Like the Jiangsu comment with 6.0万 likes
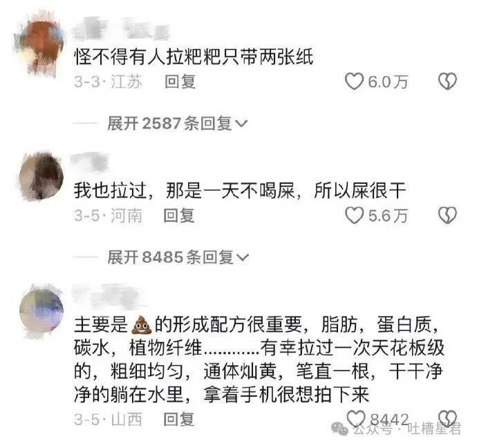 pos(354,82)
